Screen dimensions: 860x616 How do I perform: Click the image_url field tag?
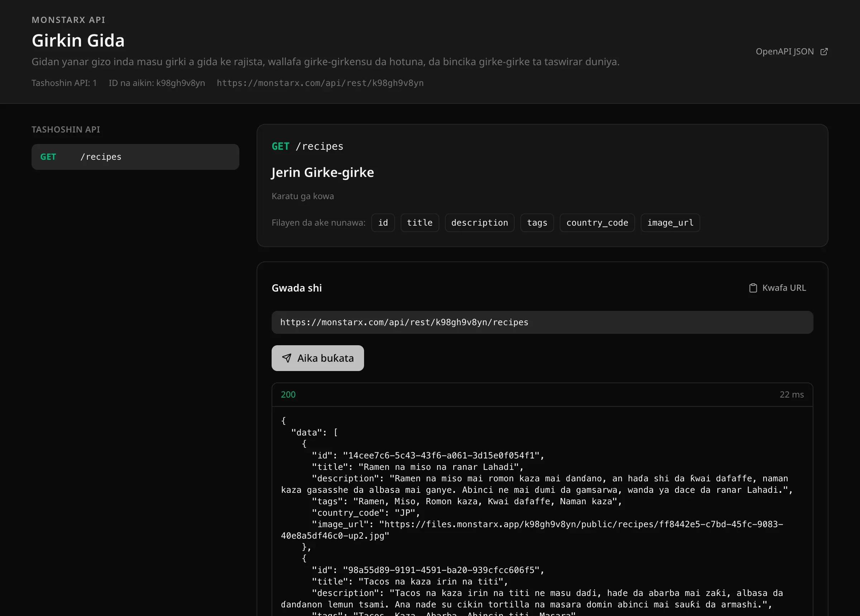670,222
